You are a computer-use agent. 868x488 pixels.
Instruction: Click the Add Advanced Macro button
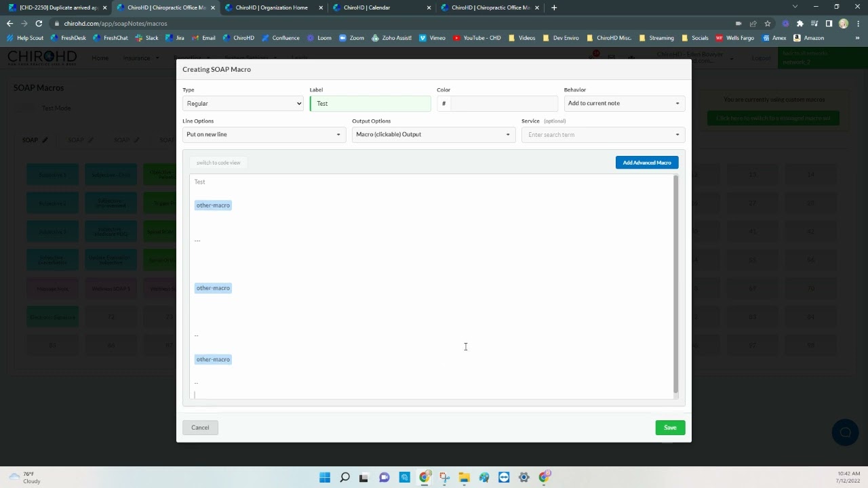pyautogui.click(x=647, y=163)
